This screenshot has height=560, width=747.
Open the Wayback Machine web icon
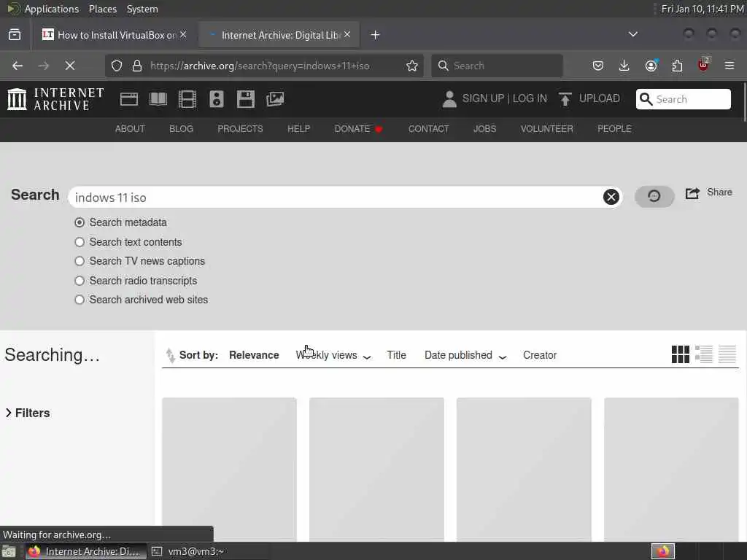coord(129,99)
